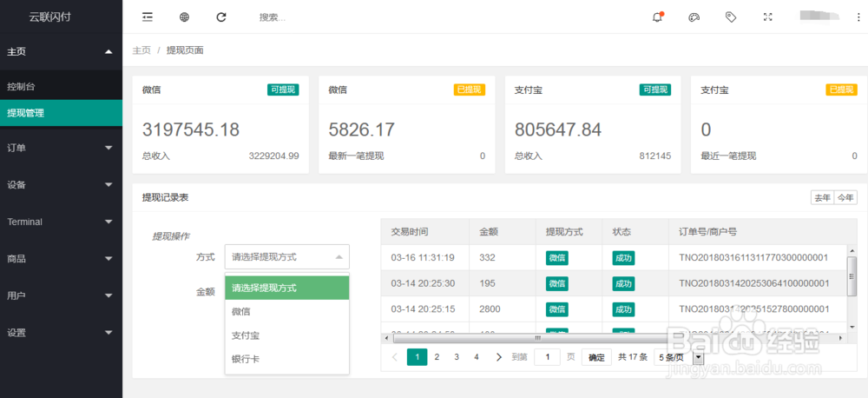Open 控制台 in the sidebar

coord(61,87)
